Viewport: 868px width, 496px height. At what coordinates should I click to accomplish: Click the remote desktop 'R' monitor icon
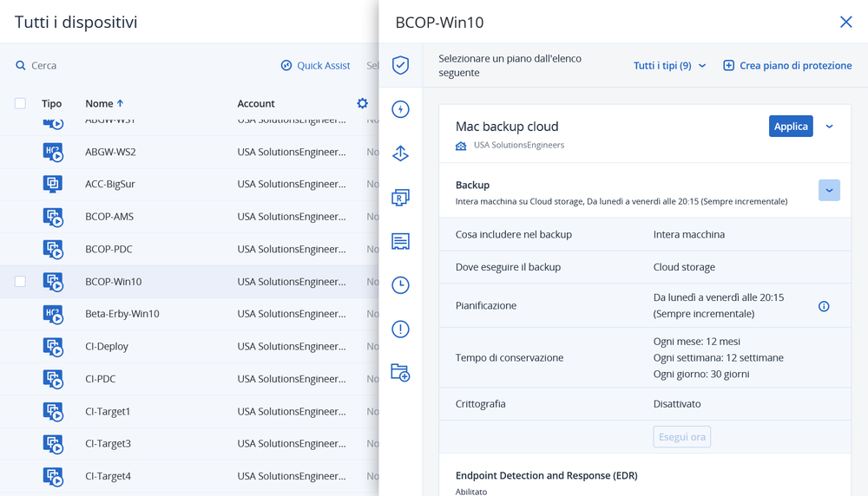click(x=400, y=198)
